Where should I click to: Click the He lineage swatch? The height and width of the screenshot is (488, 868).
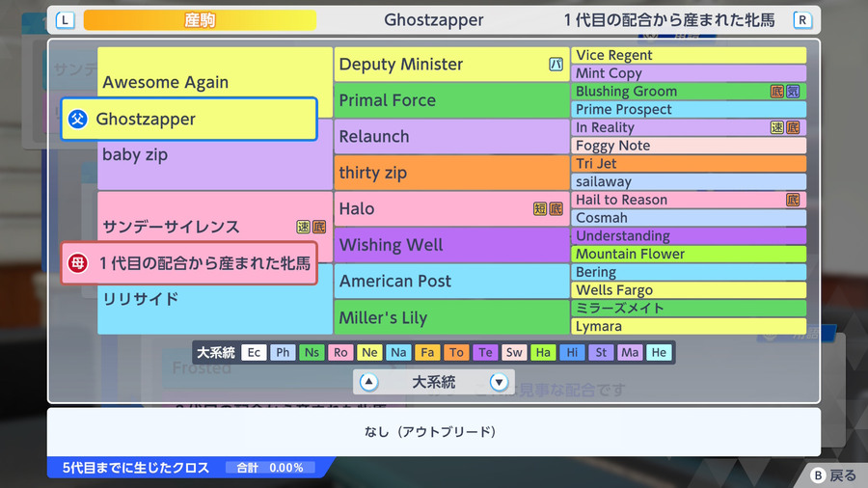(659, 352)
